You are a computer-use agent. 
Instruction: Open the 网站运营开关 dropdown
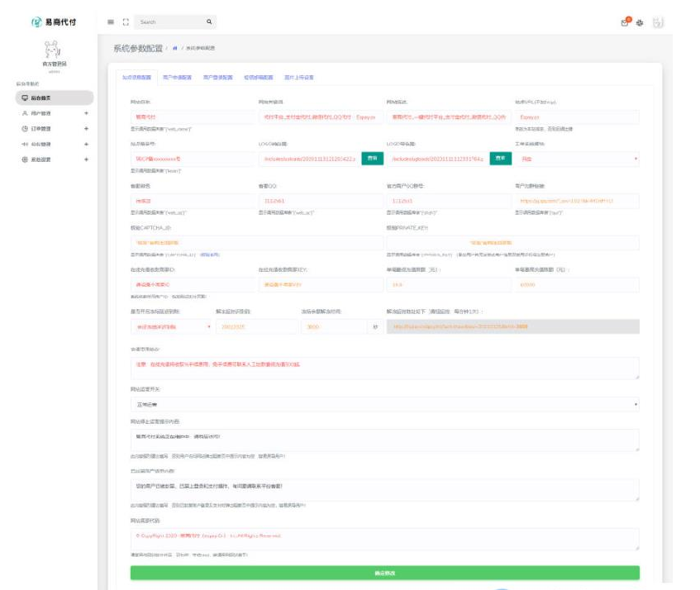point(384,405)
